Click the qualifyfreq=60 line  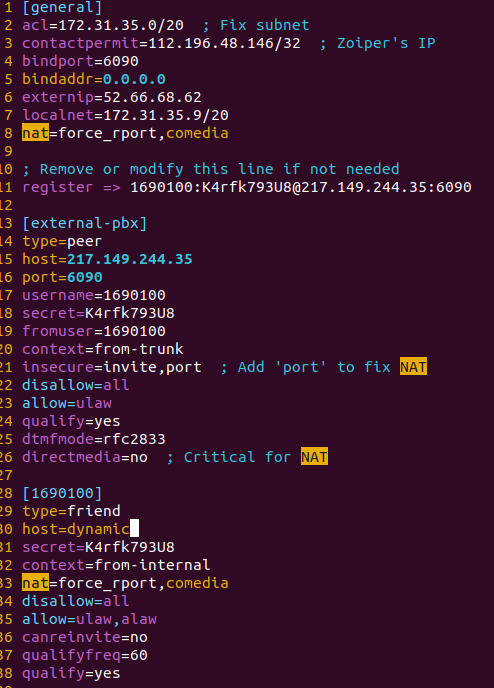[x=85, y=656]
